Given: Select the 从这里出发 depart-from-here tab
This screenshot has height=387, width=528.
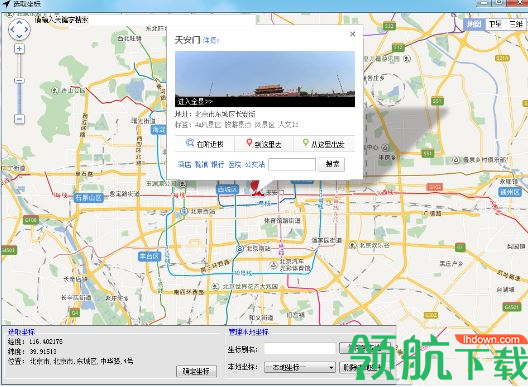Looking at the screenshot, I should 324,144.
